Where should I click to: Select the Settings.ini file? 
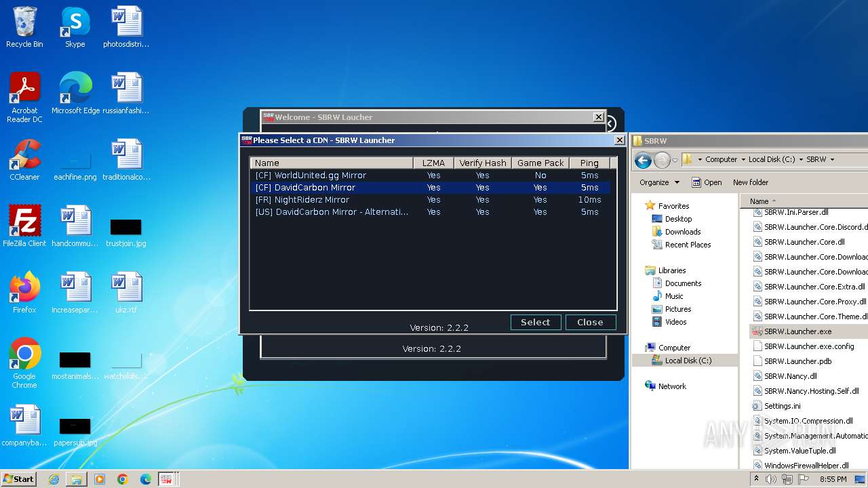(782, 406)
